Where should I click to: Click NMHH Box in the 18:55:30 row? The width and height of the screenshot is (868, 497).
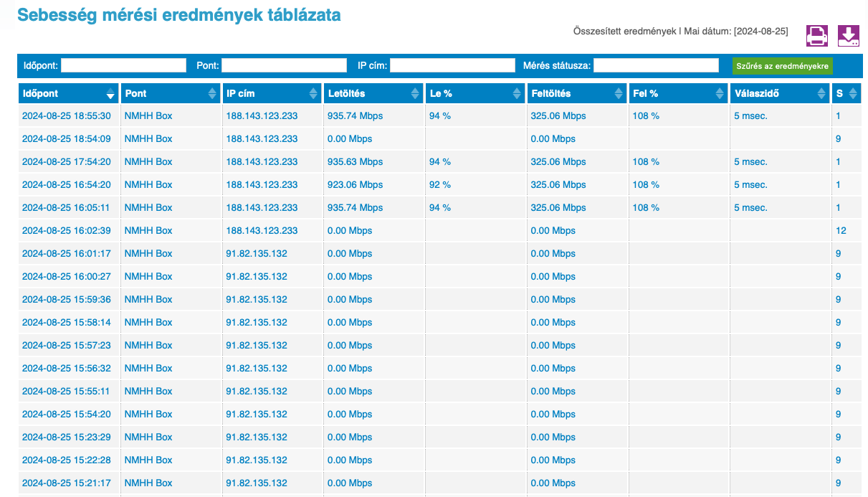148,116
